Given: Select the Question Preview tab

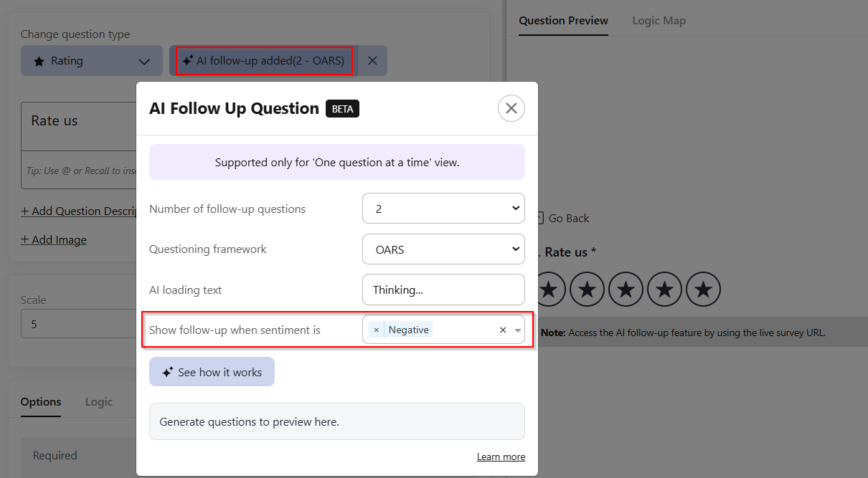Looking at the screenshot, I should click(563, 21).
